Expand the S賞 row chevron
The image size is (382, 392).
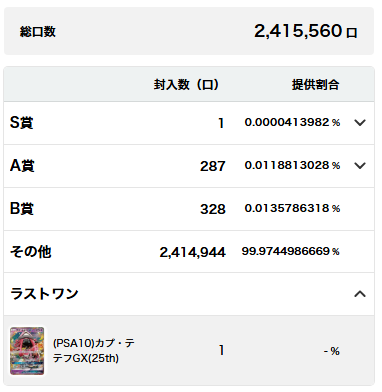[x=360, y=123]
